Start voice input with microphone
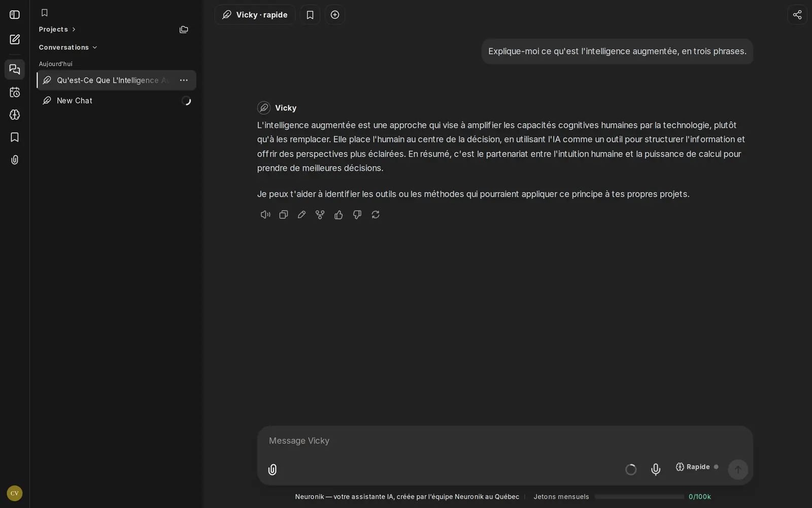The image size is (812, 508). [656, 469]
